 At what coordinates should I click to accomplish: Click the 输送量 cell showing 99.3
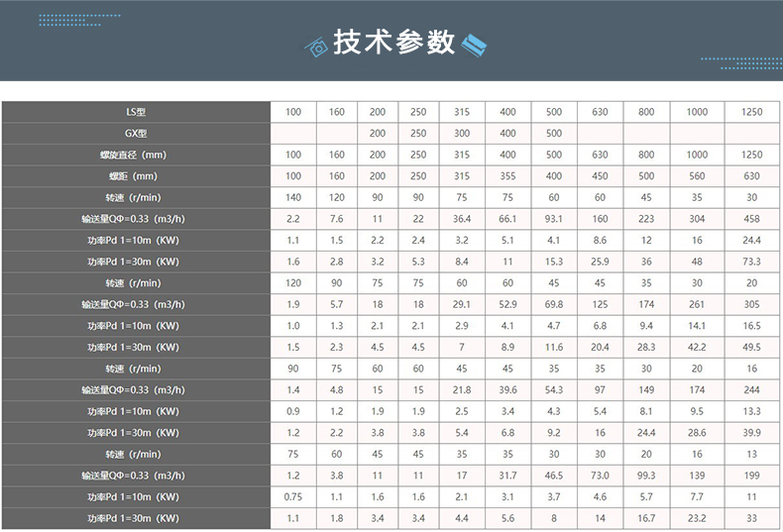click(646, 476)
